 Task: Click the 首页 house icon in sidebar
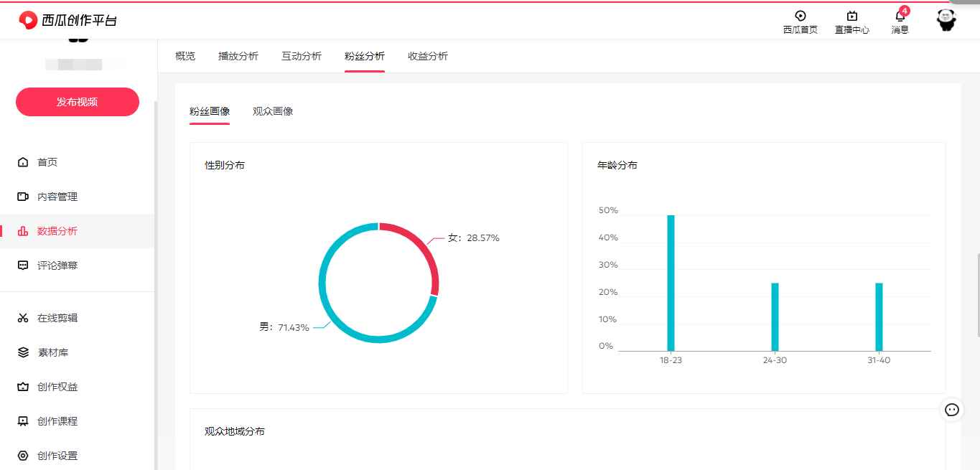pos(23,162)
